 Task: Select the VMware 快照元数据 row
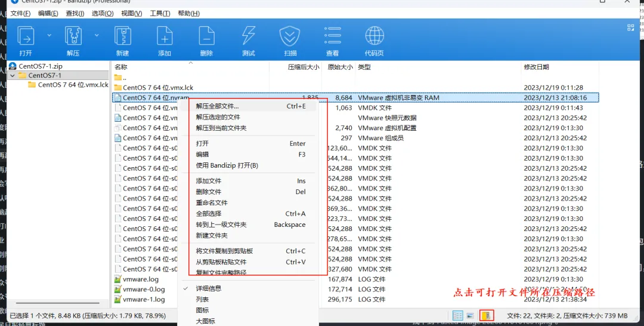pyautogui.click(x=355, y=118)
